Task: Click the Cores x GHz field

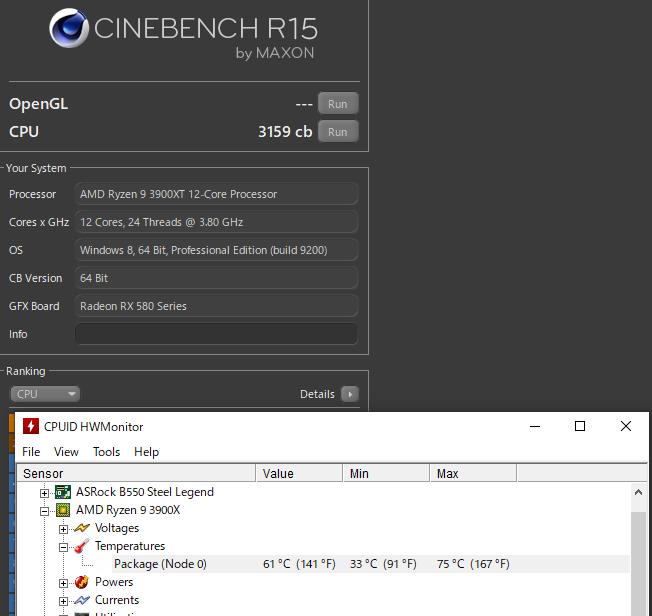Action: [216, 222]
